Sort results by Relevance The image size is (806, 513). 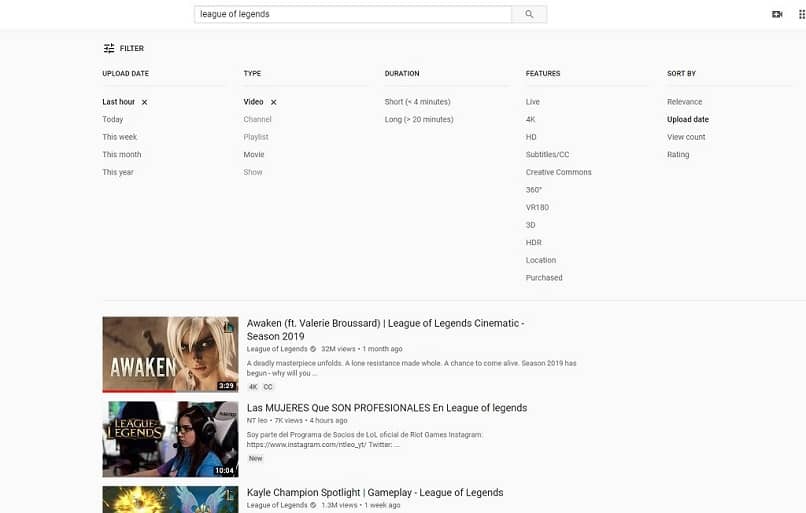pos(685,102)
